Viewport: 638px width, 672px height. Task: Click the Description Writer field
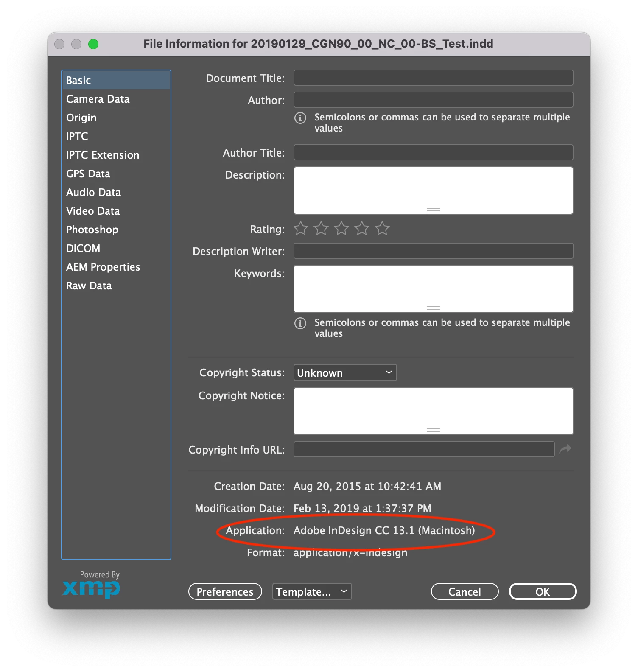point(434,251)
